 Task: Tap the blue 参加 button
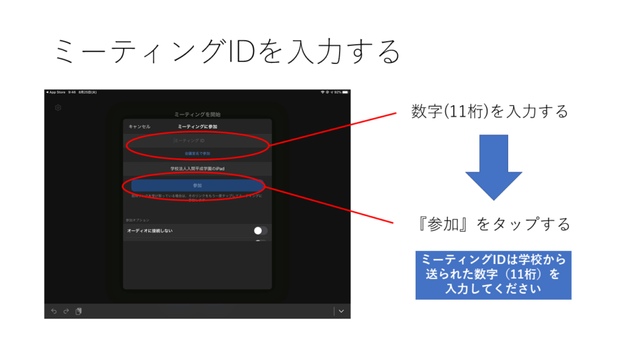(x=197, y=185)
